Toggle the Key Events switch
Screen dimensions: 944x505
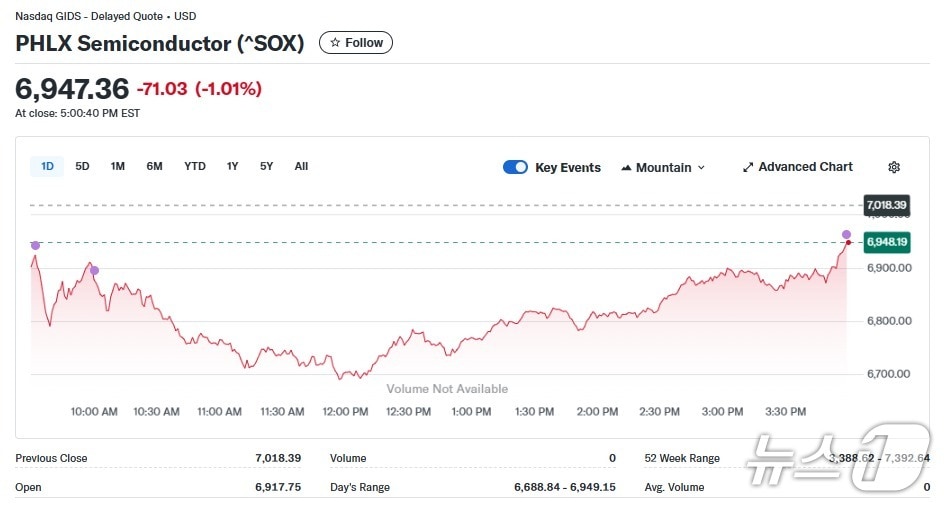coord(515,167)
